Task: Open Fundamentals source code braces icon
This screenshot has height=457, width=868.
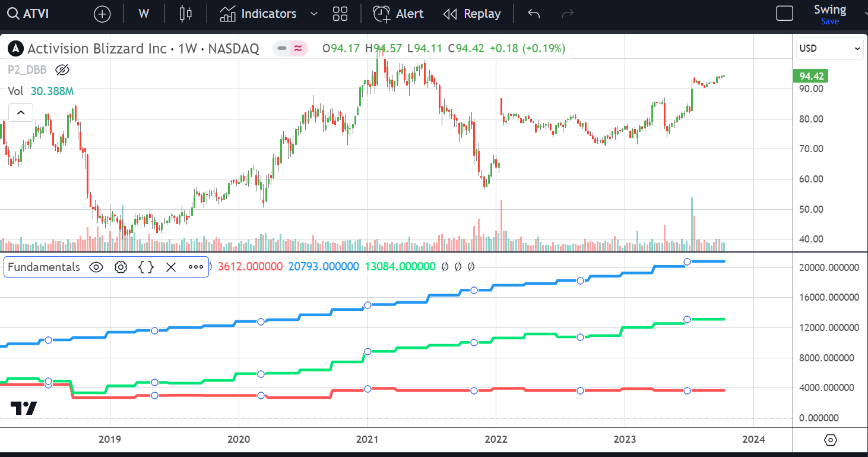Action: [x=146, y=267]
